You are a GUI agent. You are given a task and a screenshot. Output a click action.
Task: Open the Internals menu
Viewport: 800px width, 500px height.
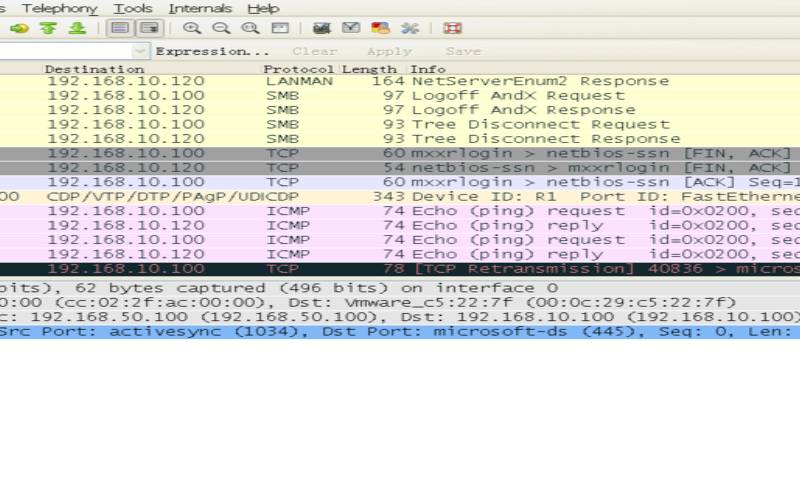click(x=200, y=8)
